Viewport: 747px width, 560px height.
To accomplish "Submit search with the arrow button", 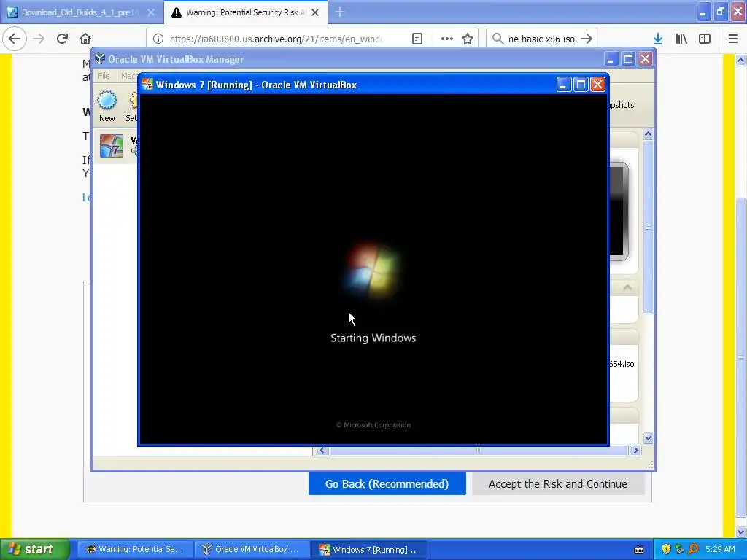I will (x=587, y=39).
